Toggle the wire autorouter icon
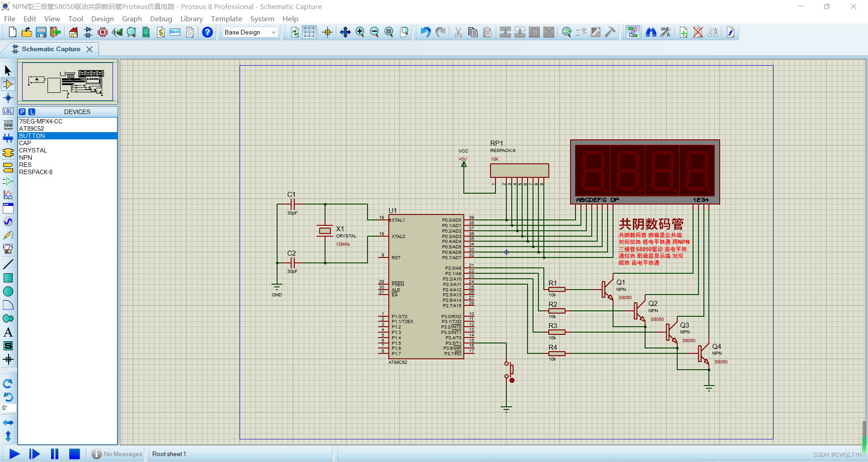868x462 pixels. pos(633,32)
